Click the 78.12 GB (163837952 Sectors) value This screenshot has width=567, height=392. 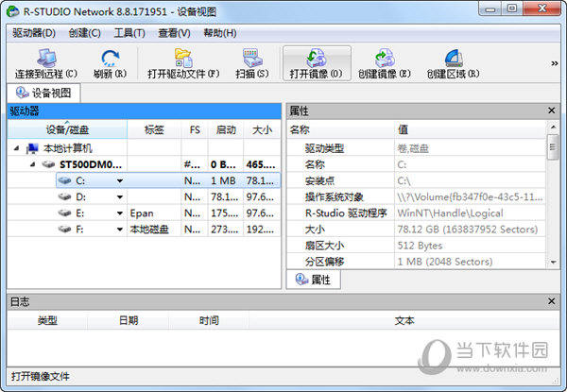[468, 229]
